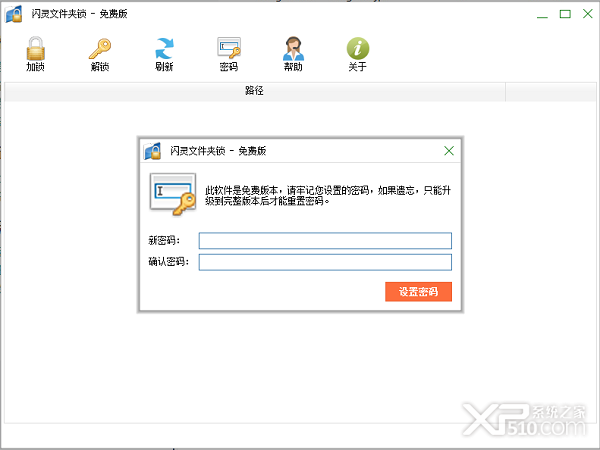The image size is (600, 450).
Task: Click the password key illustration in dialog
Action: [x=173, y=194]
